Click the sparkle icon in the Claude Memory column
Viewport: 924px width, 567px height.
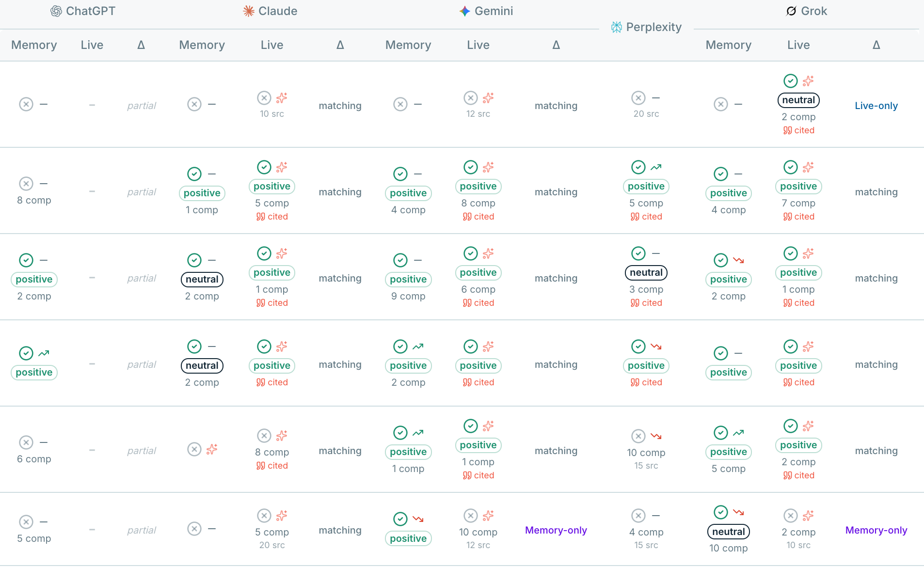[x=212, y=449]
